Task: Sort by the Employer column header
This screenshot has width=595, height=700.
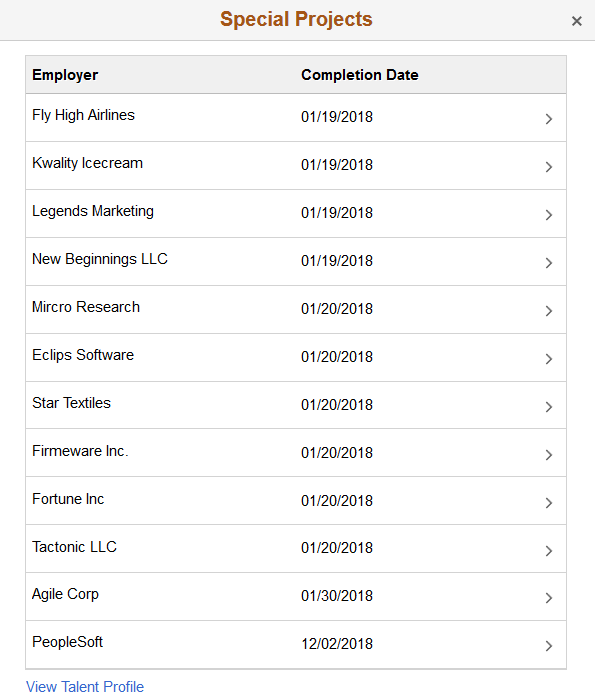Action: (x=65, y=75)
